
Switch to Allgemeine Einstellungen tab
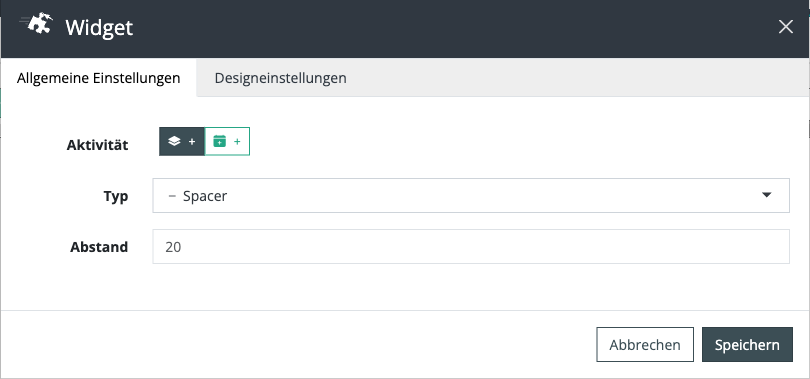point(99,78)
